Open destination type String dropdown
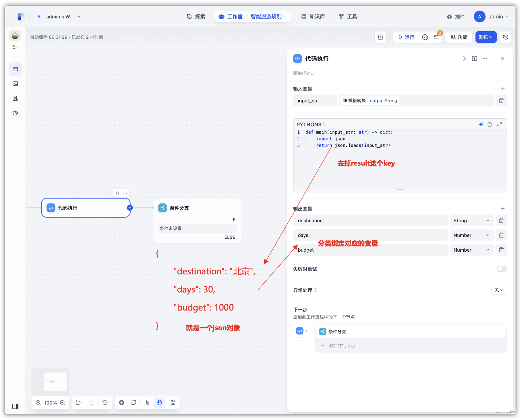This screenshot has width=520, height=420. (x=471, y=220)
